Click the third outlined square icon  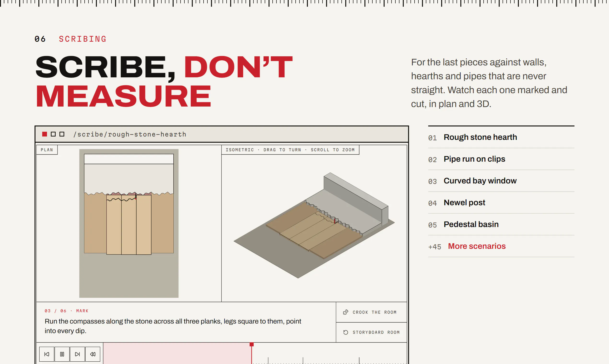click(x=62, y=134)
